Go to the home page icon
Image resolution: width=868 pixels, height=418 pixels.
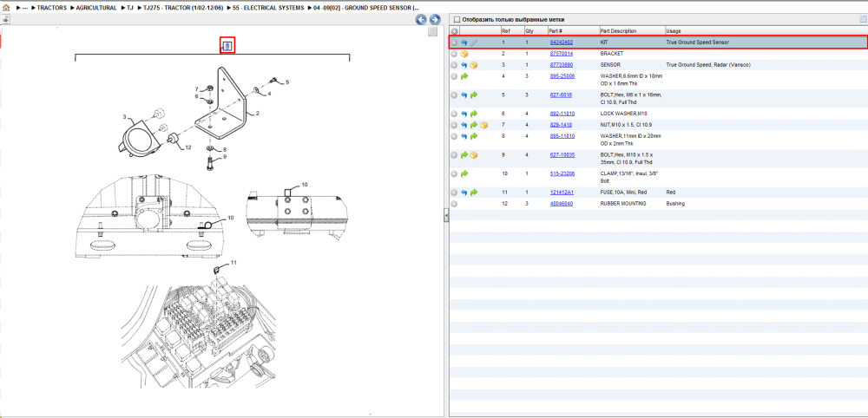[6, 9]
